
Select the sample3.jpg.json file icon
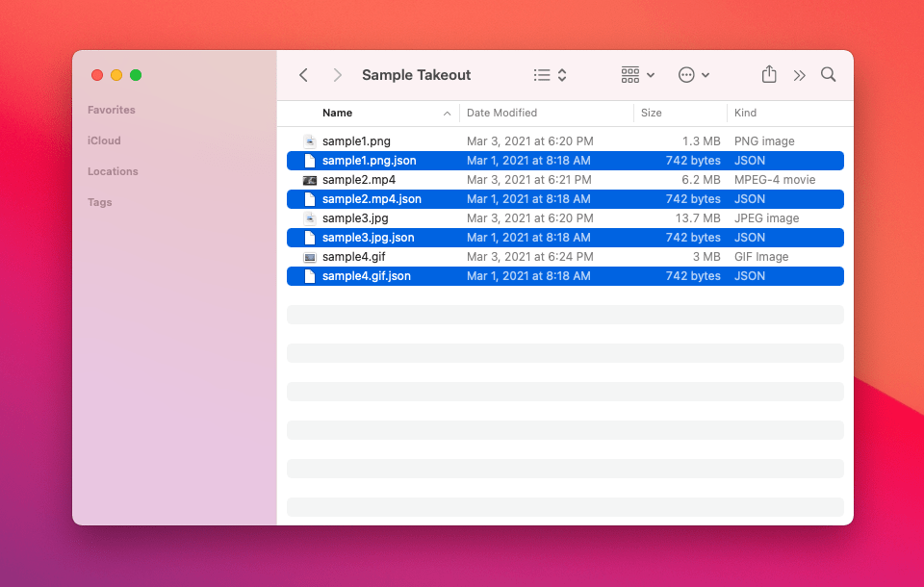point(309,238)
